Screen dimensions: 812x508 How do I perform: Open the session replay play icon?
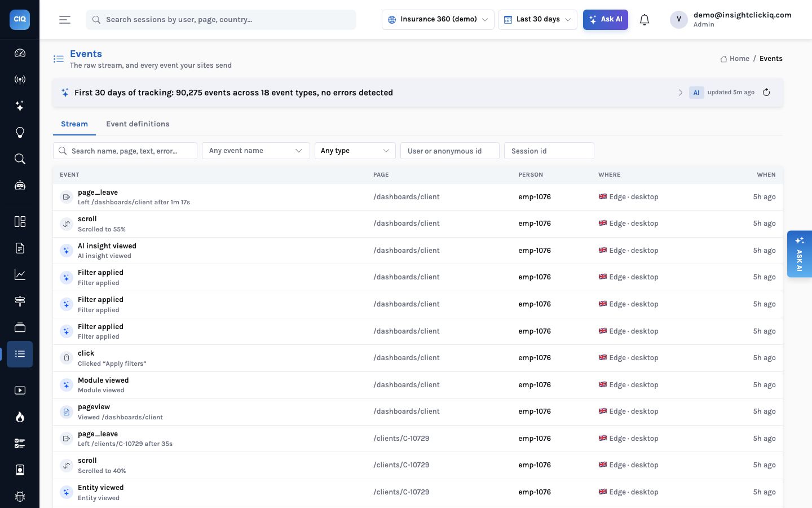click(20, 390)
